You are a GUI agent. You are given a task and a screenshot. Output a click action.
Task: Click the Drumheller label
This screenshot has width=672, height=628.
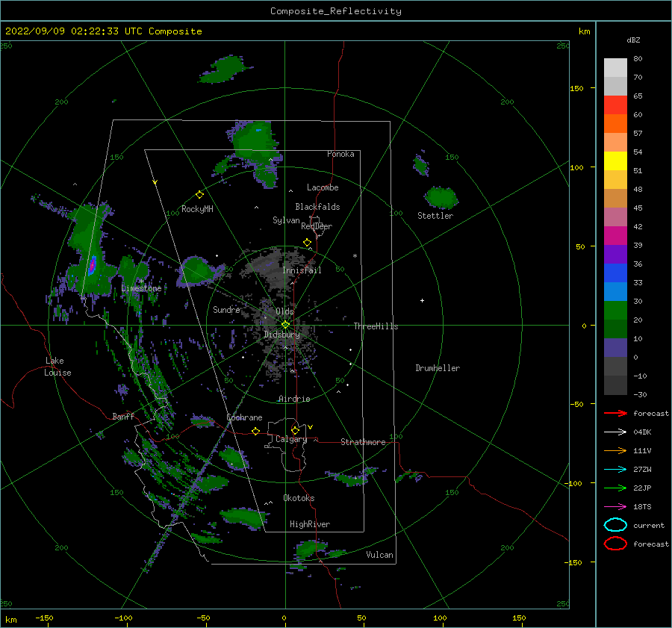pos(438,368)
